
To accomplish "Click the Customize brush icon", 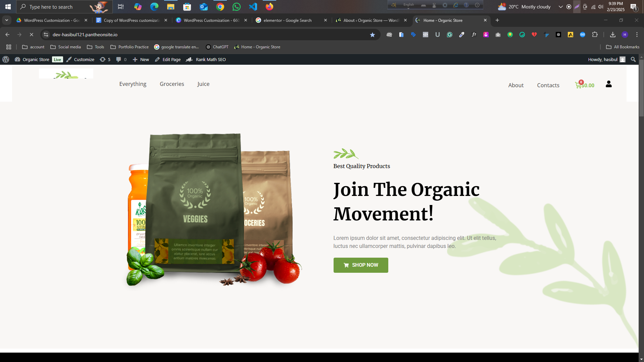I will click(x=69, y=59).
